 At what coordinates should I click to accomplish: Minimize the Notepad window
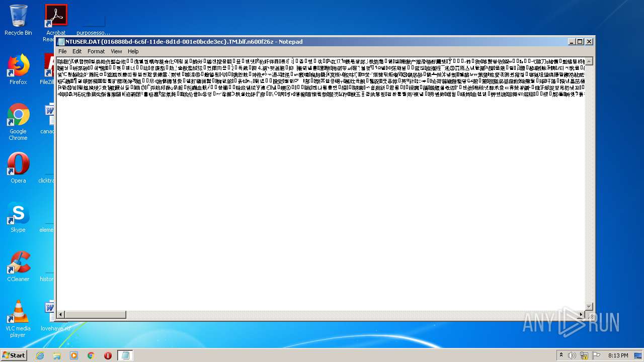[572, 42]
